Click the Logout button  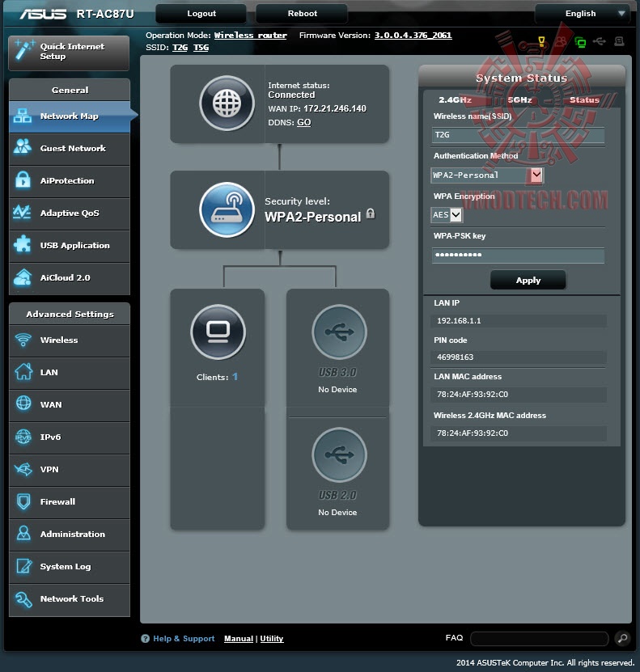(201, 14)
